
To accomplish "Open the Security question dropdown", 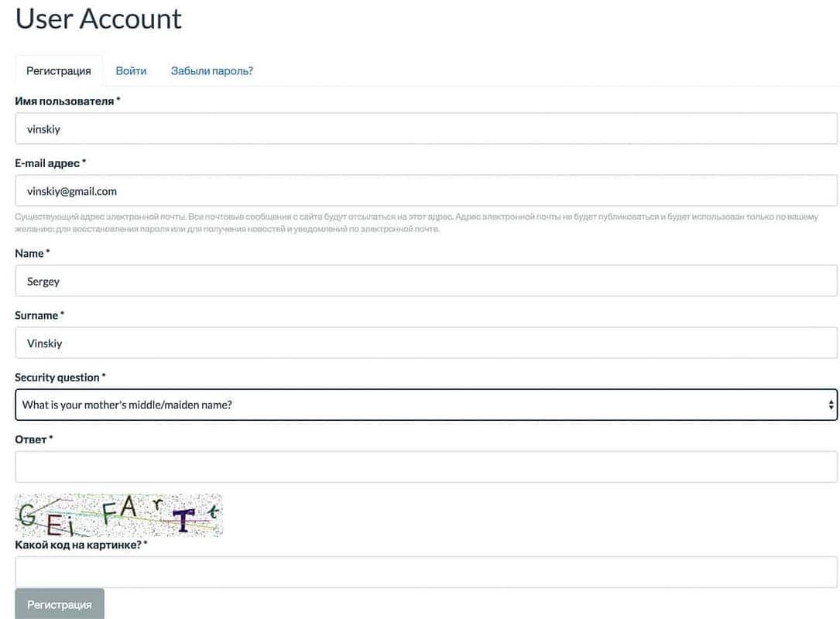I will [426, 405].
